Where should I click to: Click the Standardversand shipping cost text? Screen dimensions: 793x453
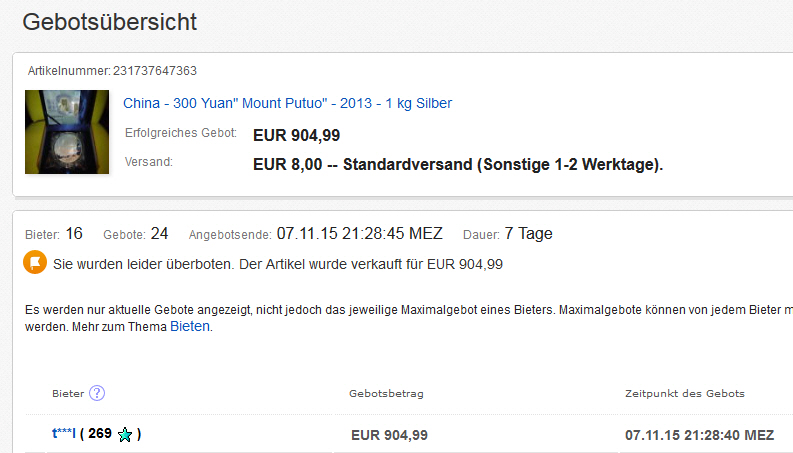458,163
